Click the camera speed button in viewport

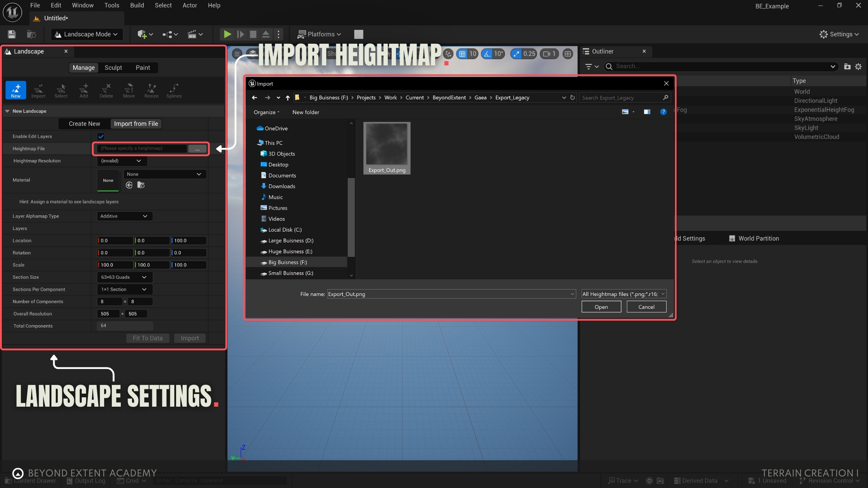(x=549, y=54)
